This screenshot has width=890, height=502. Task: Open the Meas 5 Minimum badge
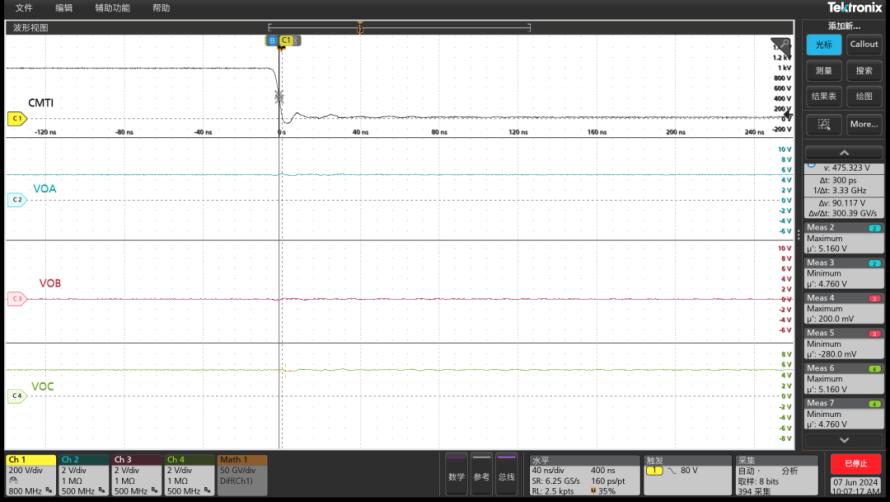tap(843, 344)
